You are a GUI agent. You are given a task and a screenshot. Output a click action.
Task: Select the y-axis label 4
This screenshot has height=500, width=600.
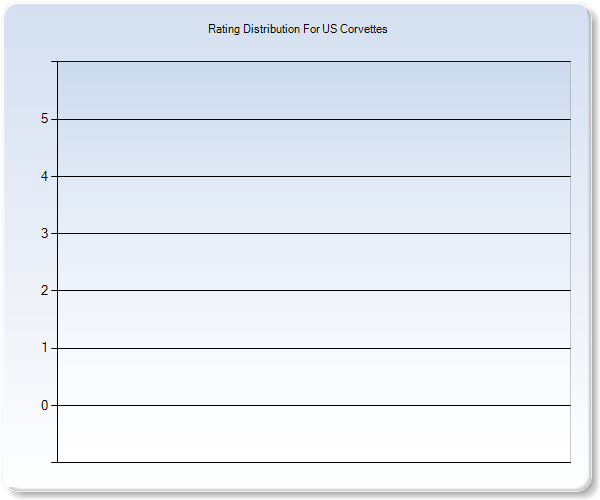click(44, 176)
